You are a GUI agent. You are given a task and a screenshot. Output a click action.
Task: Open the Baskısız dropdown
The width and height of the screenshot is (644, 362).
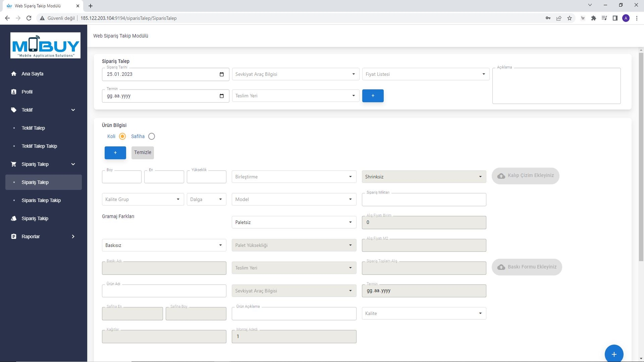(x=164, y=245)
